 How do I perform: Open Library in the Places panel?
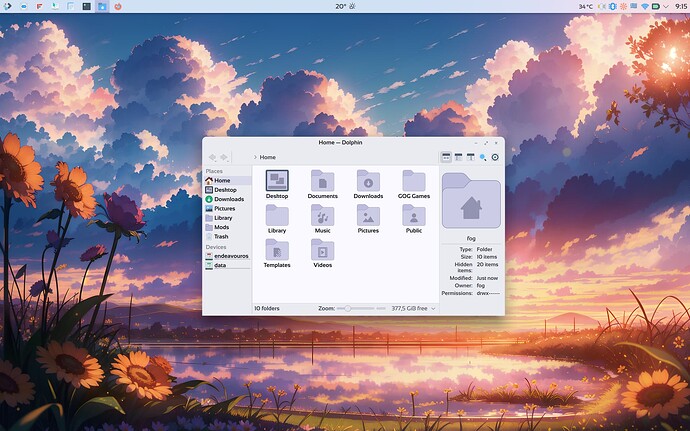tap(228, 218)
